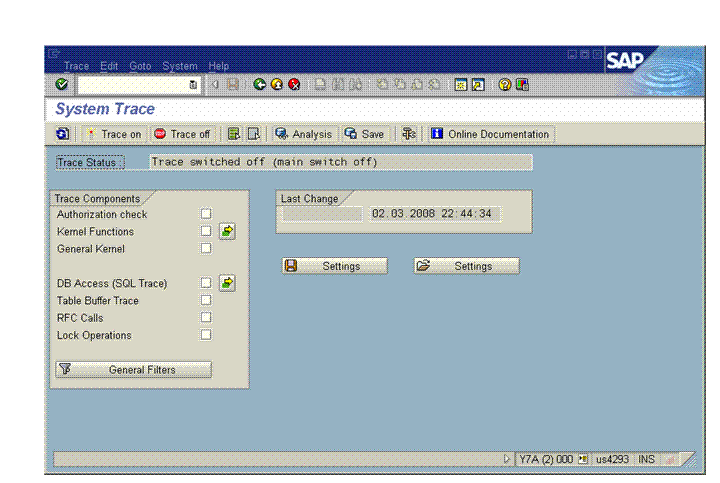This screenshot has width=720, height=483.
Task: Open the command field history dropdown
Action: pos(193,86)
